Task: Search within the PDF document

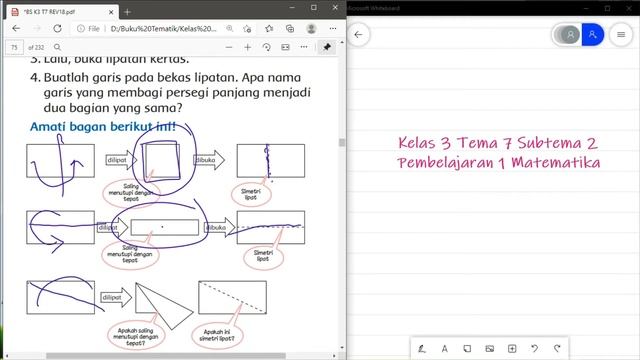Action: pyautogui.click(x=58, y=47)
